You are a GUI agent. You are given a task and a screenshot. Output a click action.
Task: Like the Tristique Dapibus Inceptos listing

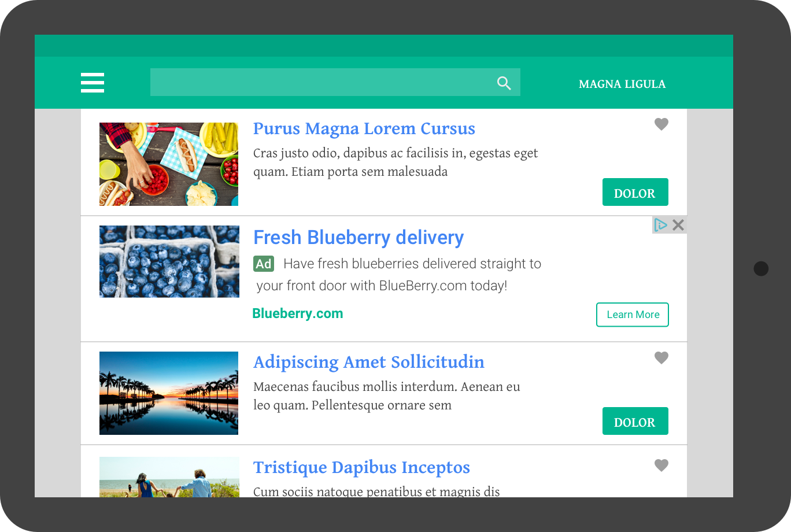(x=661, y=465)
